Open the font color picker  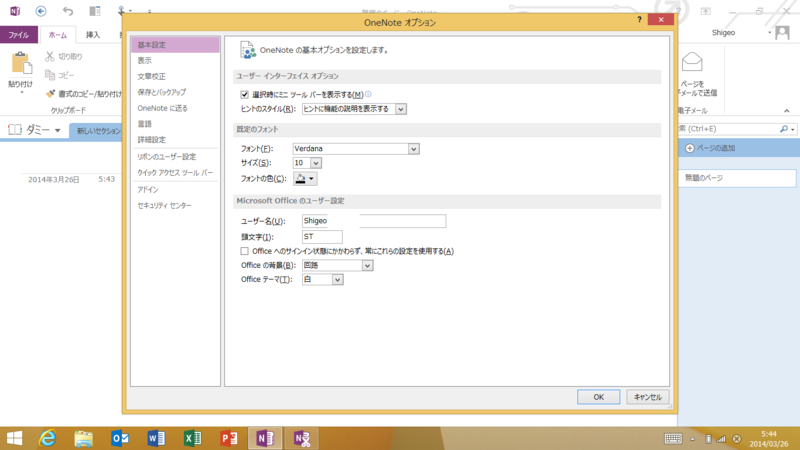(x=305, y=179)
